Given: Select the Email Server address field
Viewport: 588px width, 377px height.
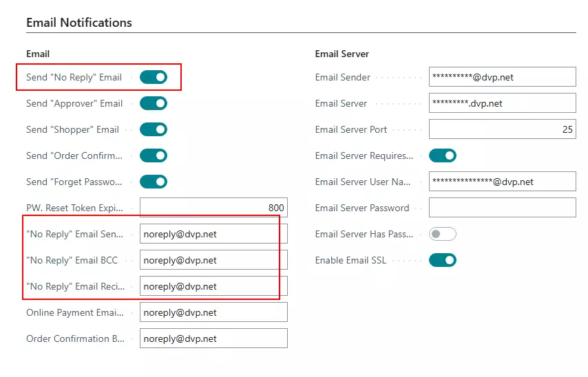Looking at the screenshot, I should coord(502,103).
